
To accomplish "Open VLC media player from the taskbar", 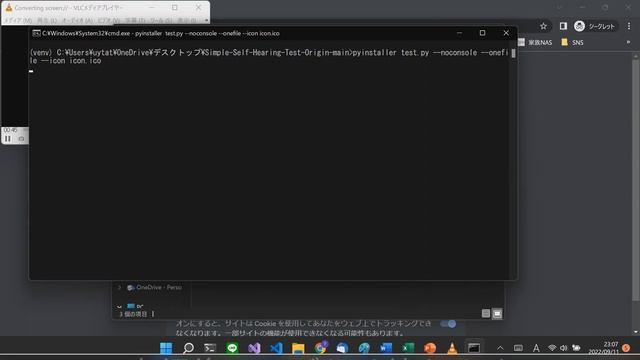I will pos(452,348).
